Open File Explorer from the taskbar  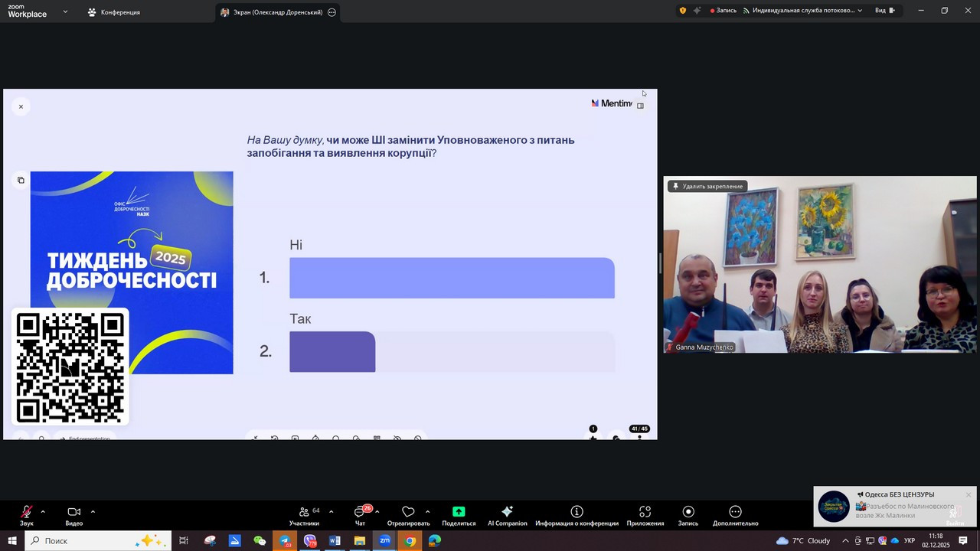coord(360,541)
